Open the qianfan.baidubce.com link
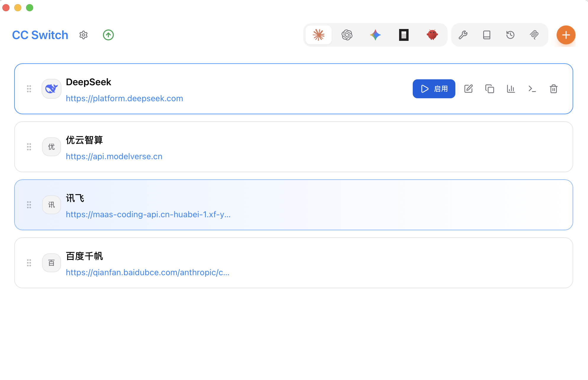588x380 pixels. [147, 272]
